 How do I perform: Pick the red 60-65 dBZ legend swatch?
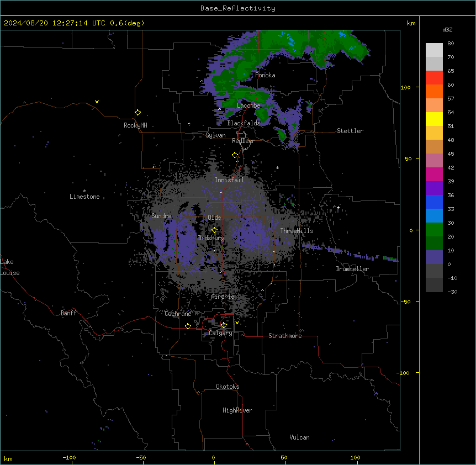click(x=434, y=77)
